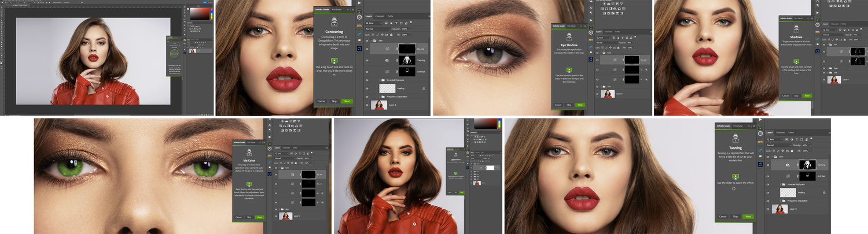
Task: Collapse Skin group in Contouring screenshot
Action: click(x=372, y=41)
